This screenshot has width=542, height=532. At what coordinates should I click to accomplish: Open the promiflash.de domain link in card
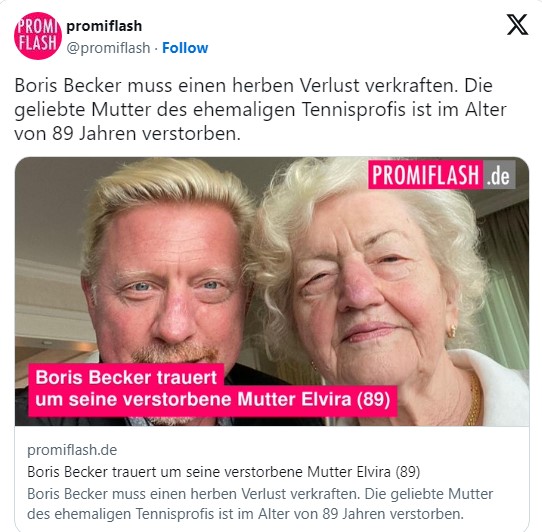(x=72, y=450)
